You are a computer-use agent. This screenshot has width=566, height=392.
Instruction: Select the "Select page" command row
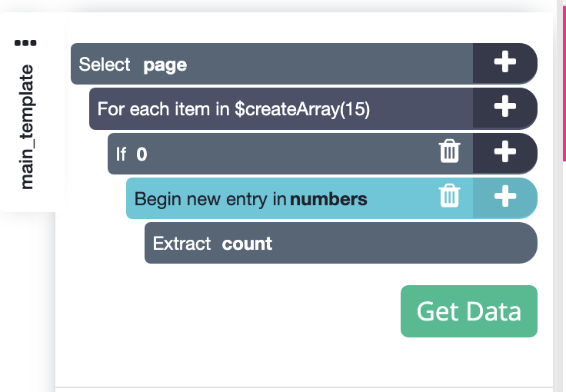308,64
